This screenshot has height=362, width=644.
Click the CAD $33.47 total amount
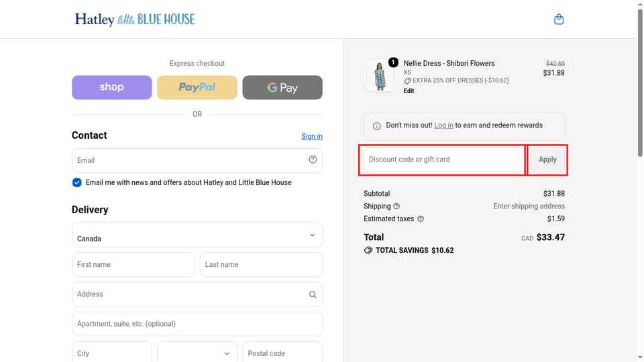543,237
